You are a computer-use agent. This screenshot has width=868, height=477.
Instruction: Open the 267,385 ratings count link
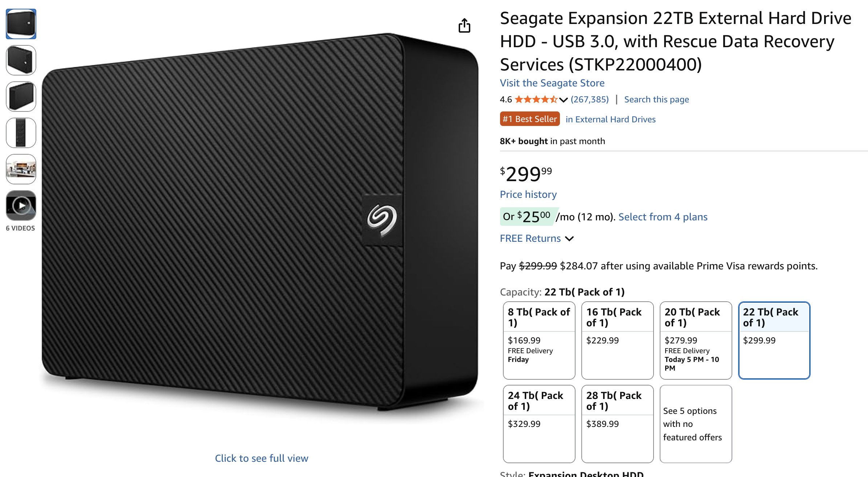(x=589, y=99)
